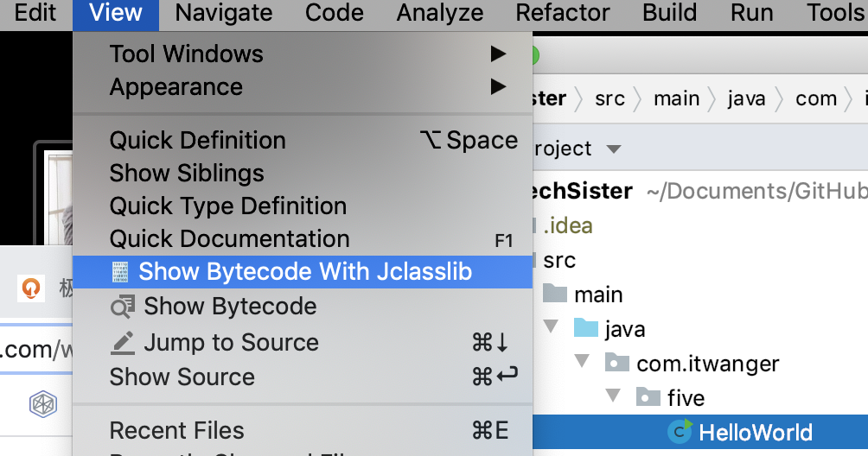868x456 pixels.
Task: Select the .idea folder in tree
Action: 568,226
